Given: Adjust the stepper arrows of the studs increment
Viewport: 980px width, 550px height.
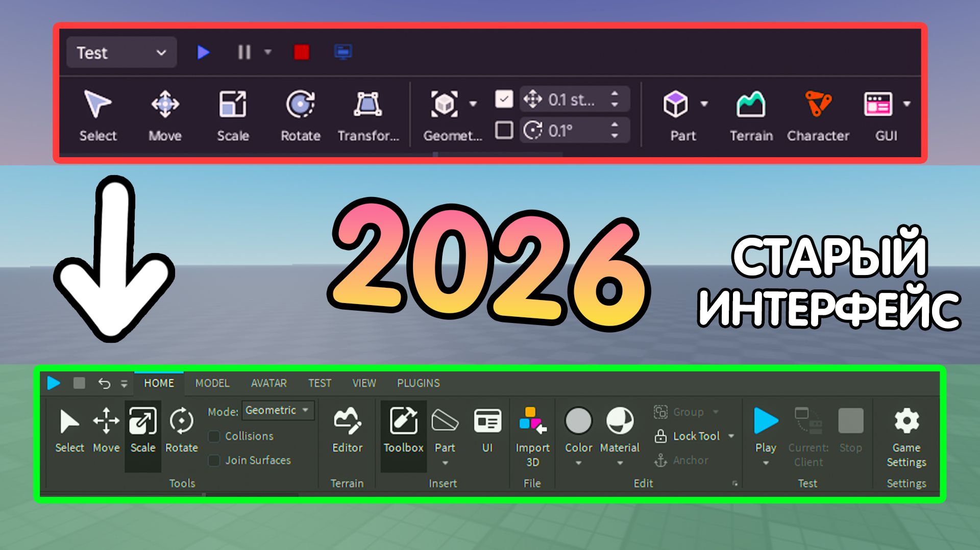Looking at the screenshot, I should [615, 99].
